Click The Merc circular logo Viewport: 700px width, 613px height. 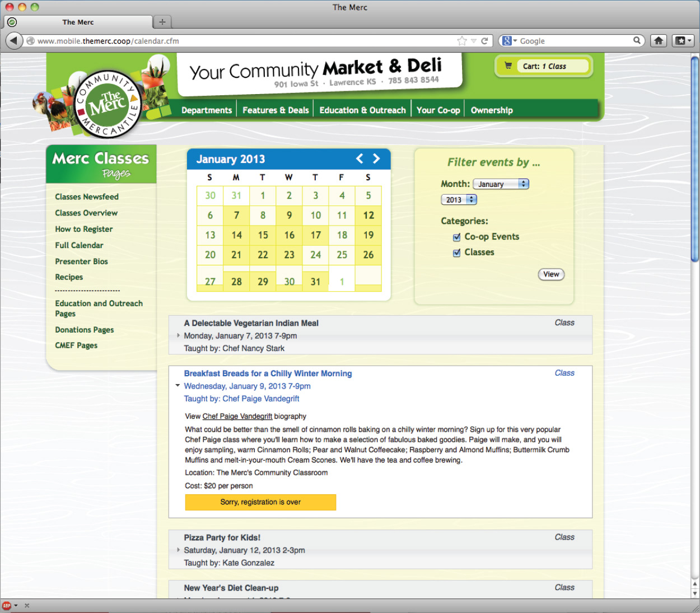[107, 104]
